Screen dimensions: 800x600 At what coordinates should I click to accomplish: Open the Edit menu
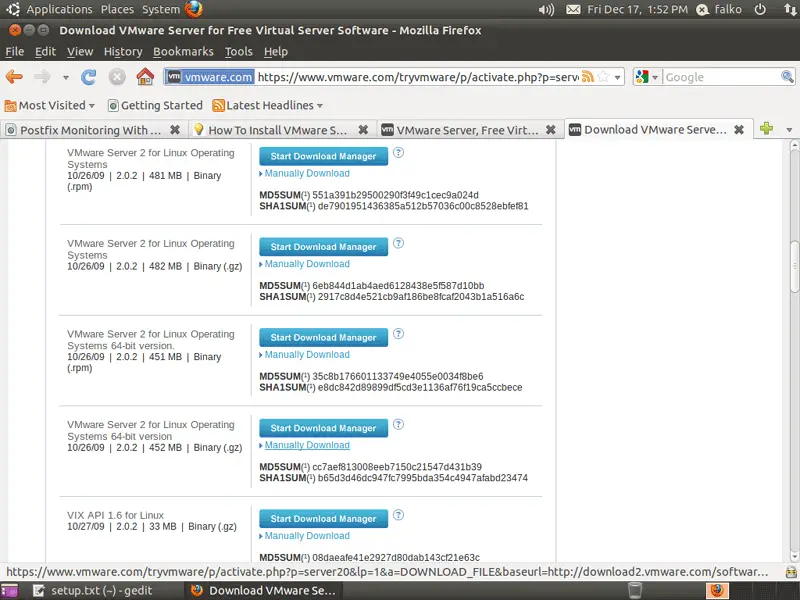[x=45, y=52]
